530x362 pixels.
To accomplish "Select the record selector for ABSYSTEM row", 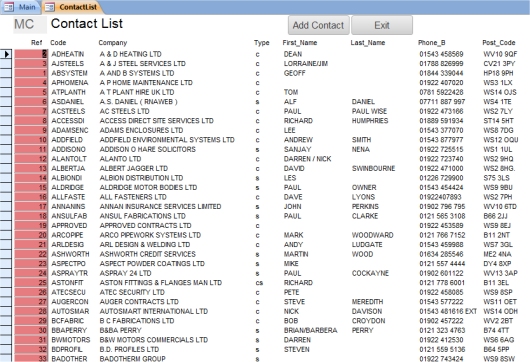I will (6, 73).
